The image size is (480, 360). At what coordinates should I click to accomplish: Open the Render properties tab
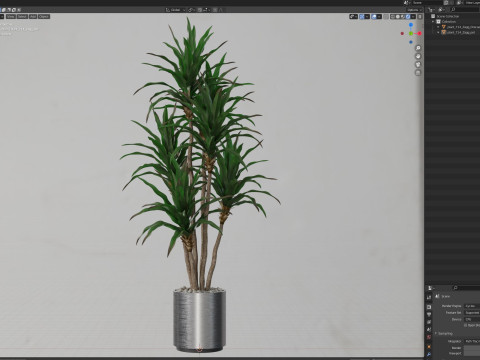tap(429, 307)
